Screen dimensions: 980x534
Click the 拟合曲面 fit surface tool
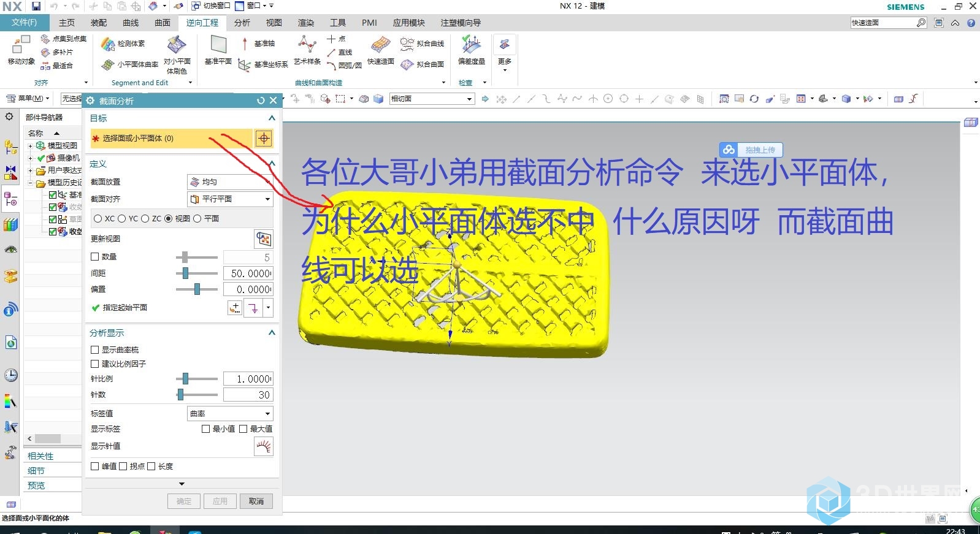[422, 64]
